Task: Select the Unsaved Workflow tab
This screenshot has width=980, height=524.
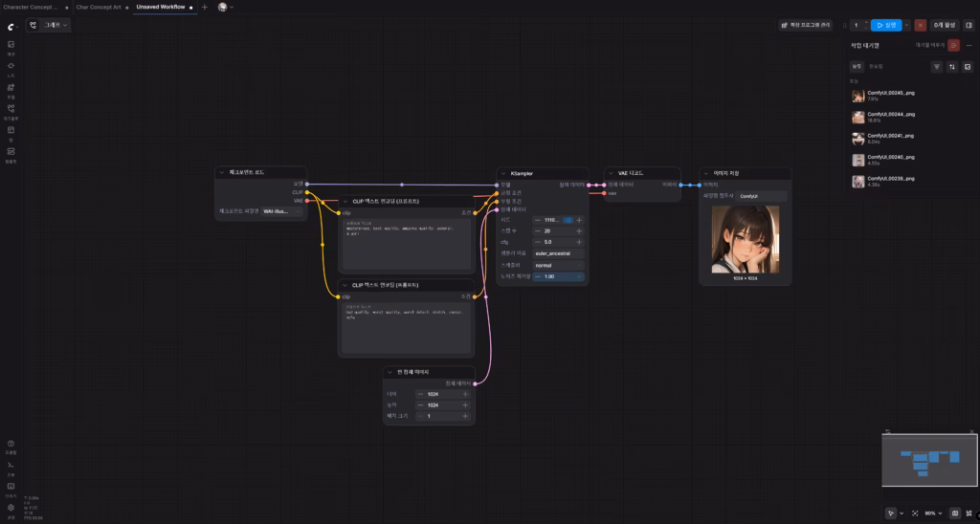Action: [160, 7]
